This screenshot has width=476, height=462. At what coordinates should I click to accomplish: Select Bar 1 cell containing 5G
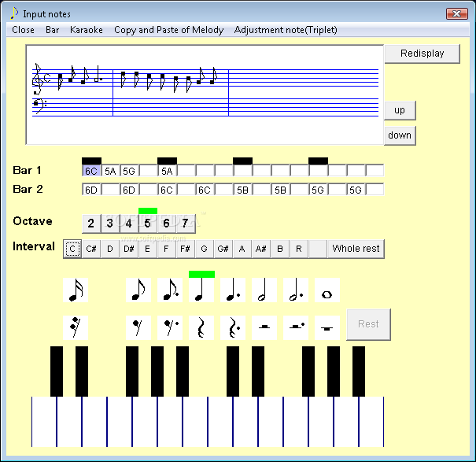[129, 171]
